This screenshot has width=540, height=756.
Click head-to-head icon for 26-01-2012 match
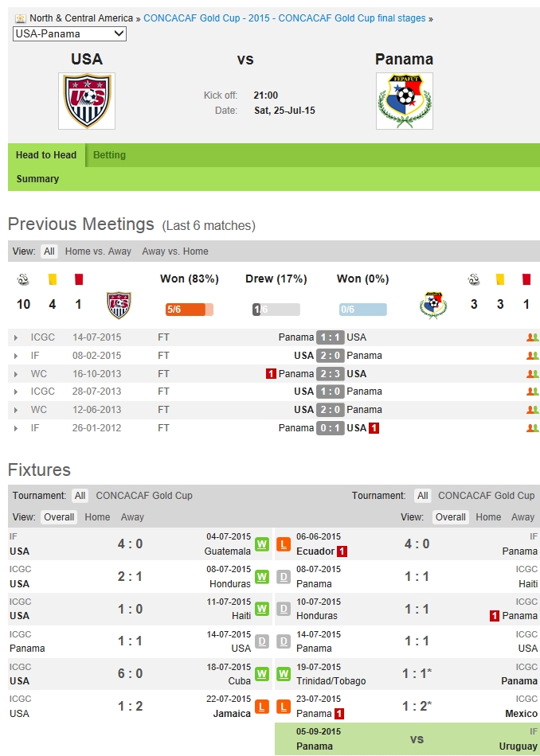pyautogui.click(x=532, y=428)
